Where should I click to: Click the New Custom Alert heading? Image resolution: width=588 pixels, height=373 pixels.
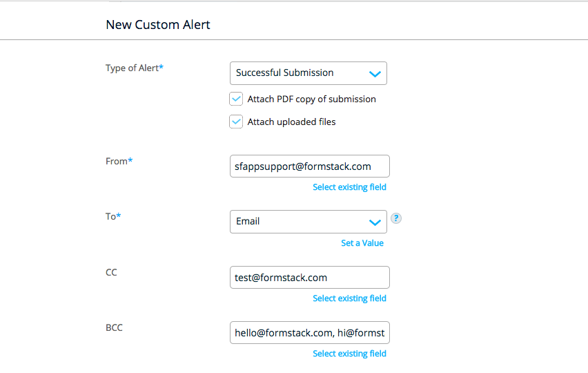(158, 25)
